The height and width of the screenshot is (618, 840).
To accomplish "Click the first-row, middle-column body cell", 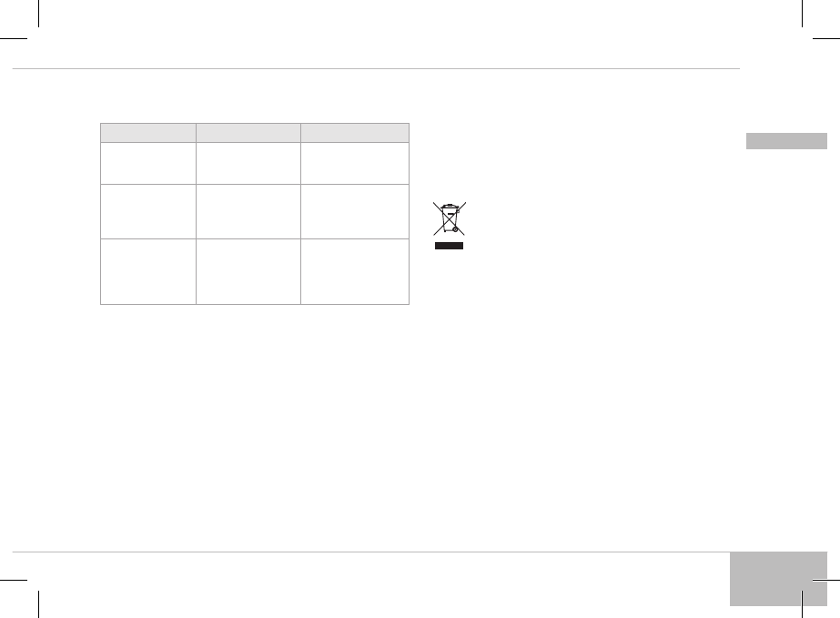I will [x=248, y=162].
